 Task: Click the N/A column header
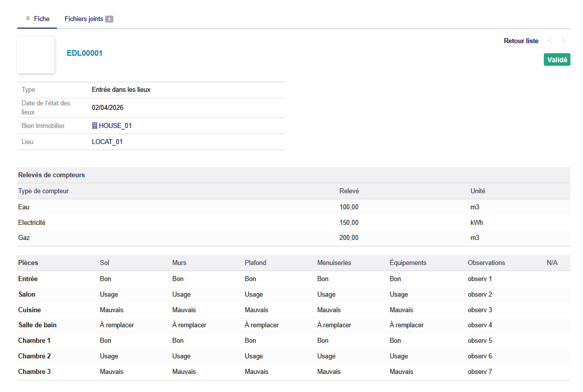tap(552, 263)
